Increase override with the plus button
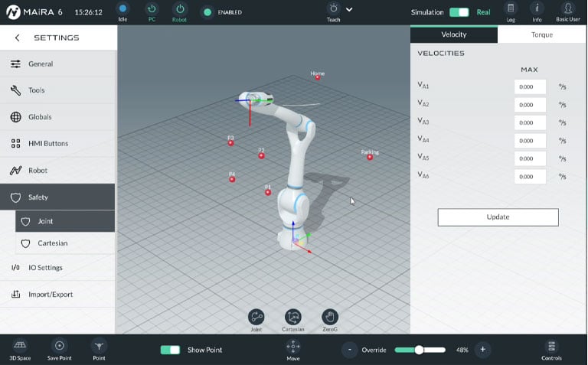588x365 pixels. (482, 350)
